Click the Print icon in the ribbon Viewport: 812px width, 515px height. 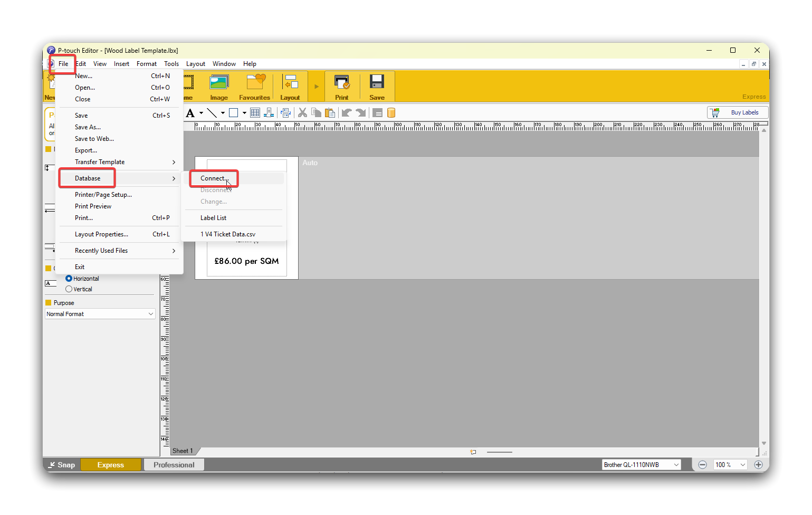pos(342,87)
